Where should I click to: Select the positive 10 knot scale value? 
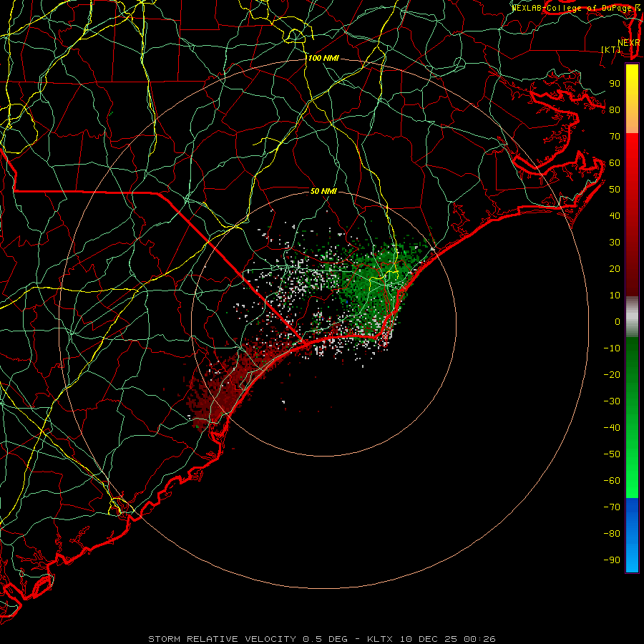(x=615, y=296)
